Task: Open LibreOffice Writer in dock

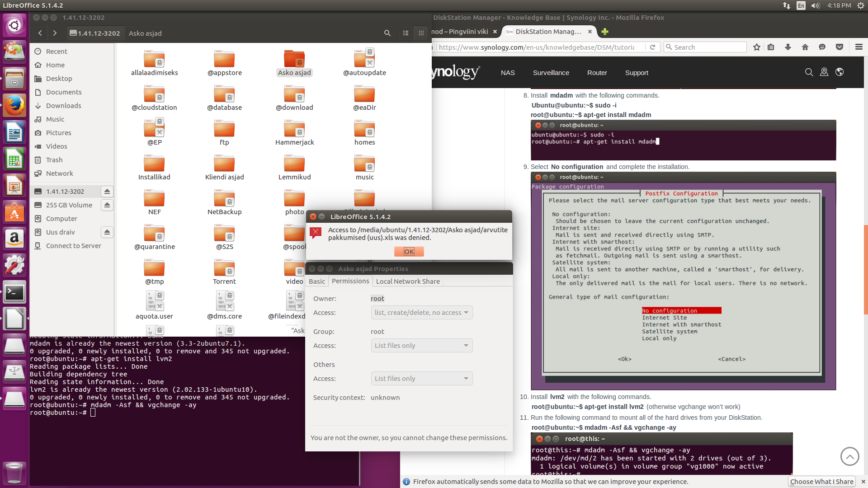Action: point(14,132)
